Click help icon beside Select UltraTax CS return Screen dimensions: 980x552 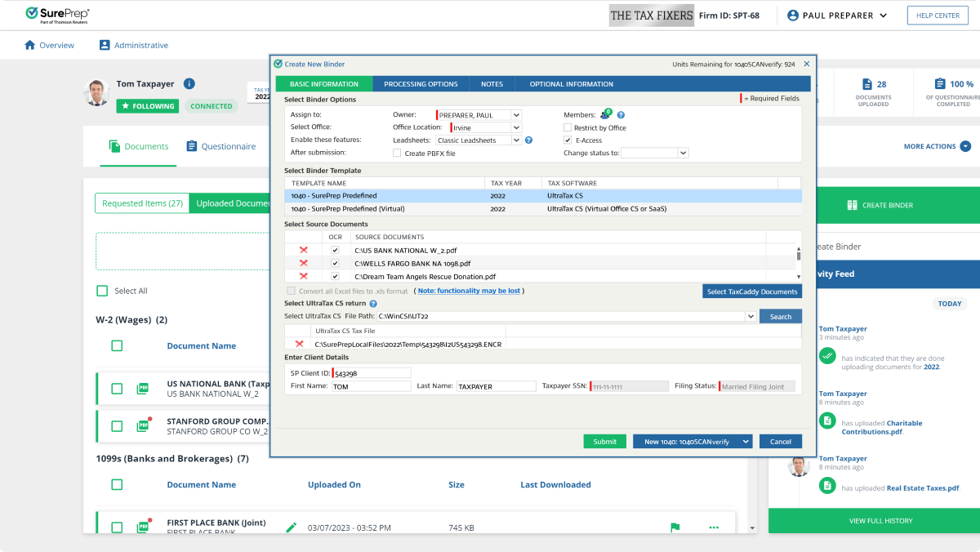click(x=373, y=304)
